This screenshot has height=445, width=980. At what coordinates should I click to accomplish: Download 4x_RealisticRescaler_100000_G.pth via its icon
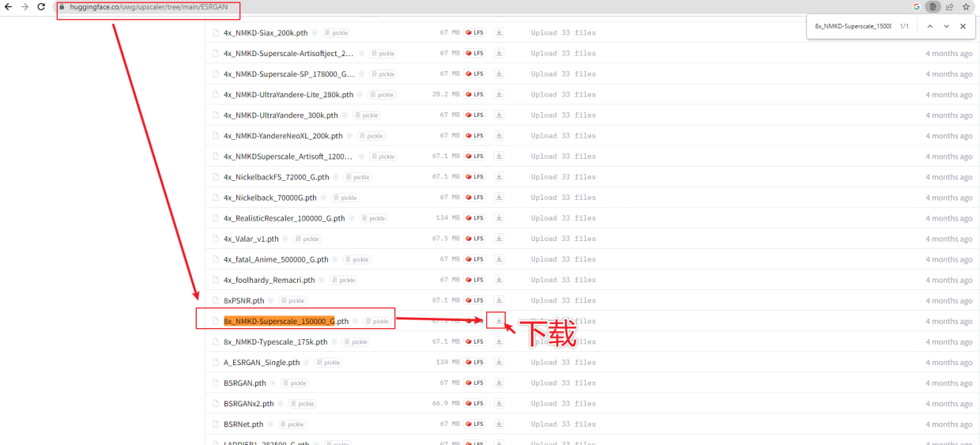499,217
